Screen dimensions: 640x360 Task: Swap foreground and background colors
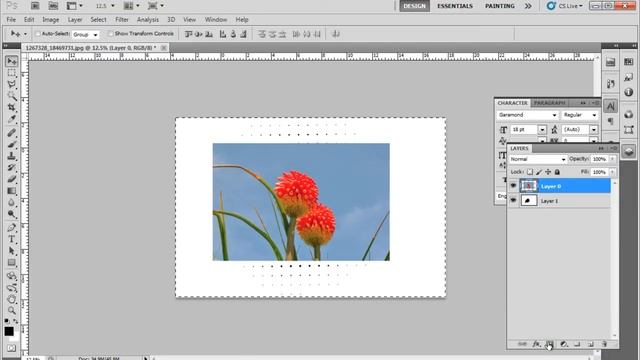click(x=16, y=321)
